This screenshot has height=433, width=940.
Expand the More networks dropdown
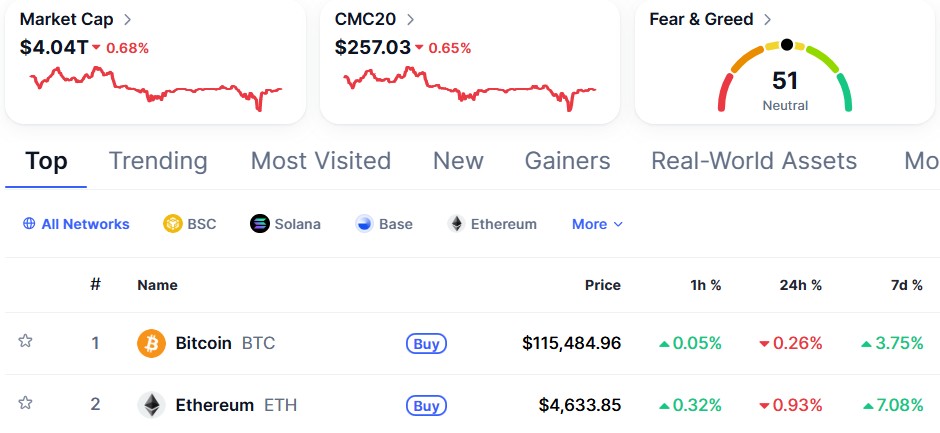pos(597,224)
